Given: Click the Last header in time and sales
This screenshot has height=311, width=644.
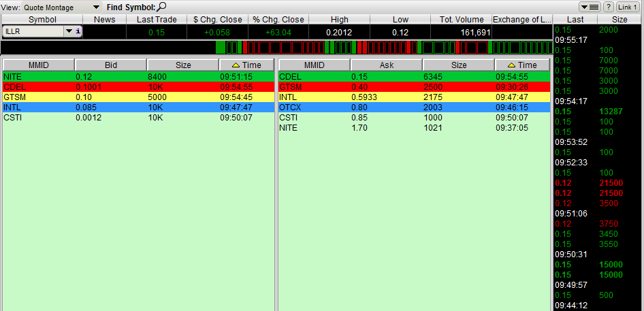Looking at the screenshot, I should (x=575, y=19).
